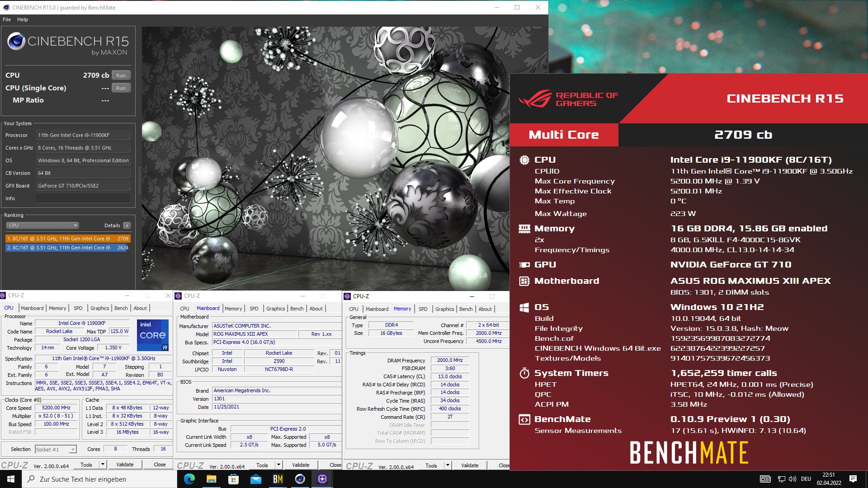Open Tools dropdown arrow in CPU-Z Mainboard window

[278, 465]
